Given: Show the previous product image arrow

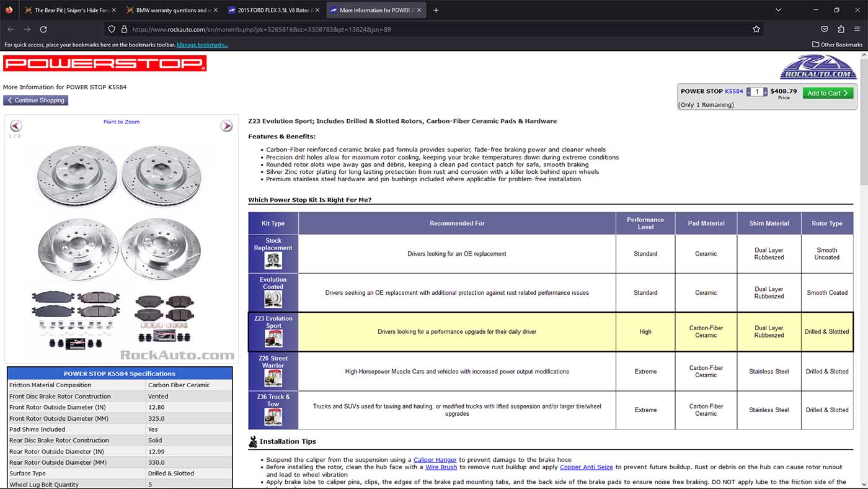Looking at the screenshot, I should tap(16, 126).
